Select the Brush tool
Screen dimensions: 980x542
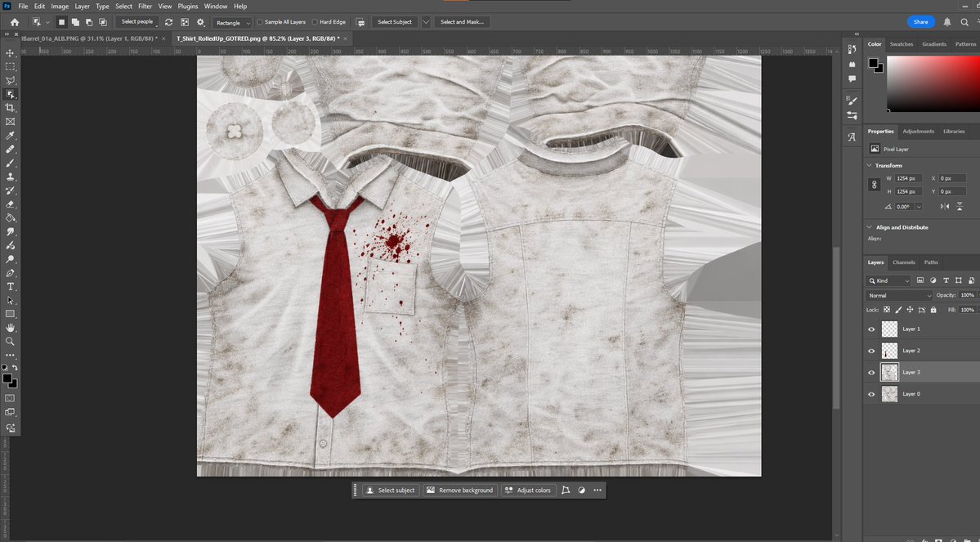(10, 163)
